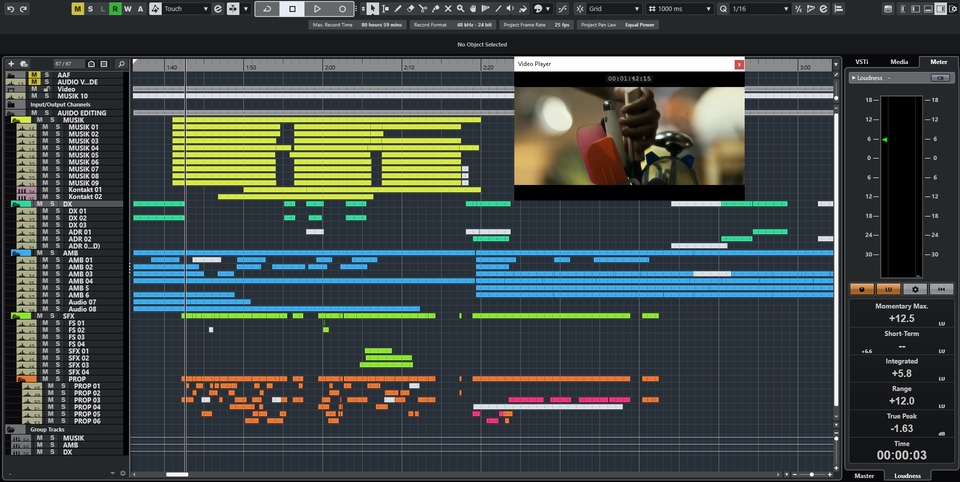The height and width of the screenshot is (482, 960).
Task: Toggle Snap to Zero Crossing icon
Action: coord(563,9)
